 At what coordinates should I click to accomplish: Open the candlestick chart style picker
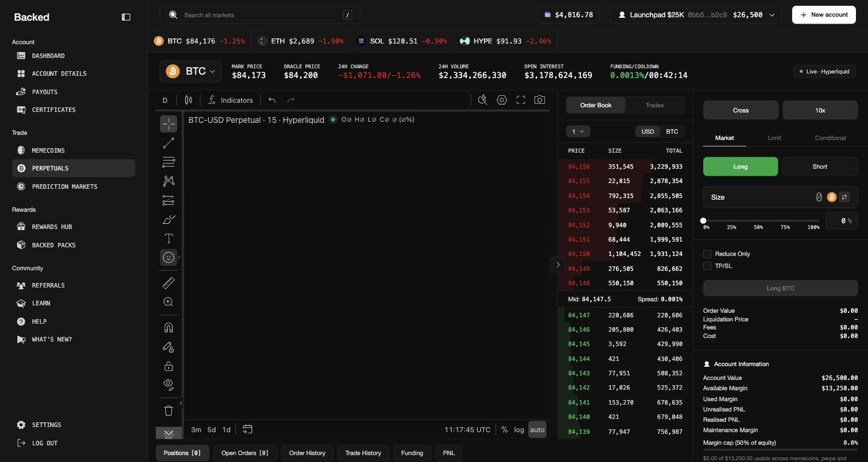pos(188,100)
